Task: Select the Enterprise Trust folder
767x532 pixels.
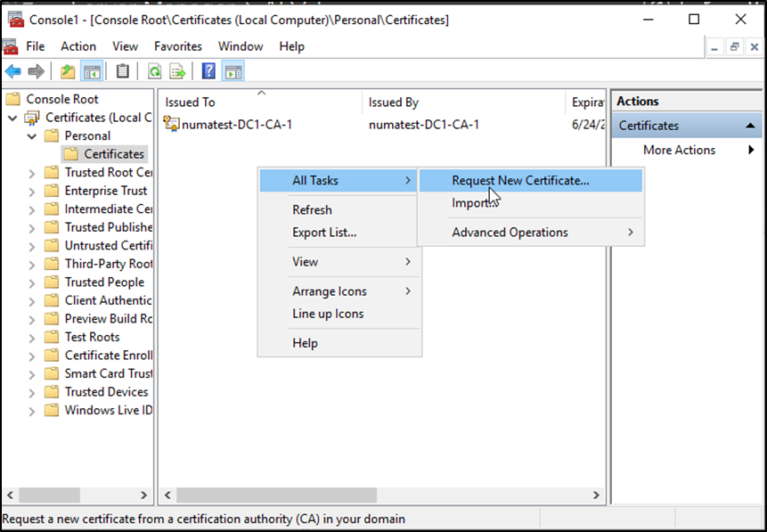Action: (106, 191)
